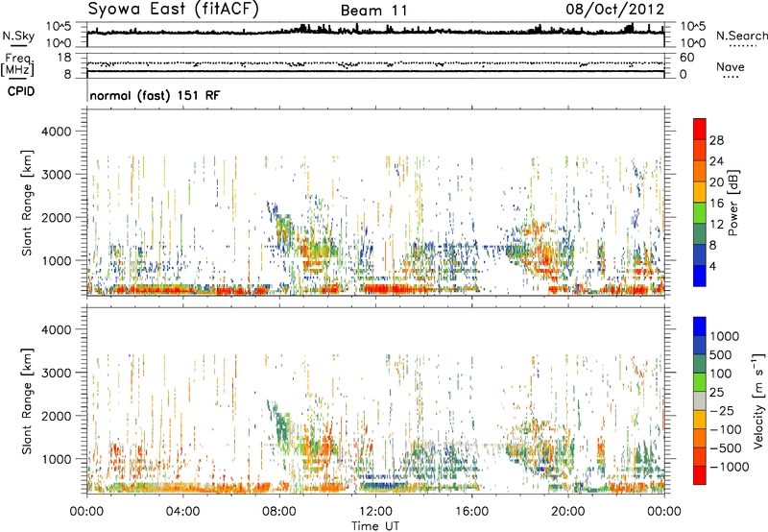
Task: Click the date '08/Oct/2012'
Action: pyautogui.click(x=614, y=10)
